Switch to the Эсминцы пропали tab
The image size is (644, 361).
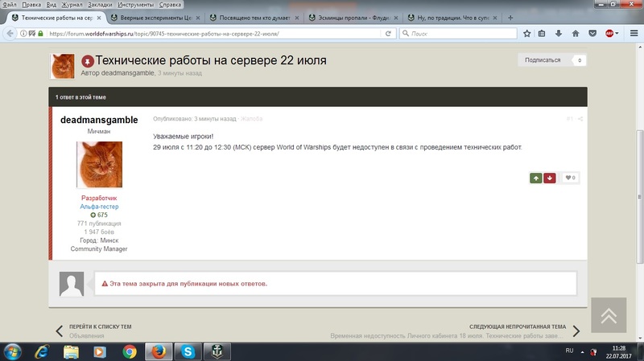353,18
